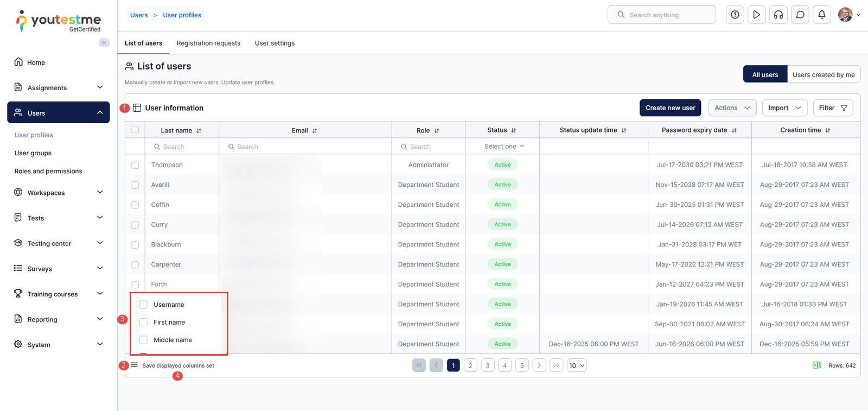
Task: Click the Create new user button
Action: [670, 108]
